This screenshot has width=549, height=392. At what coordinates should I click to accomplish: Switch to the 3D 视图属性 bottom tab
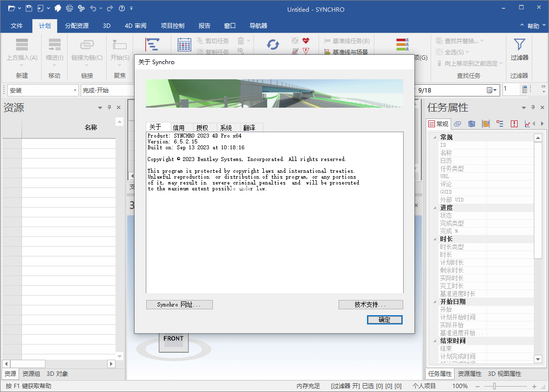point(504,374)
